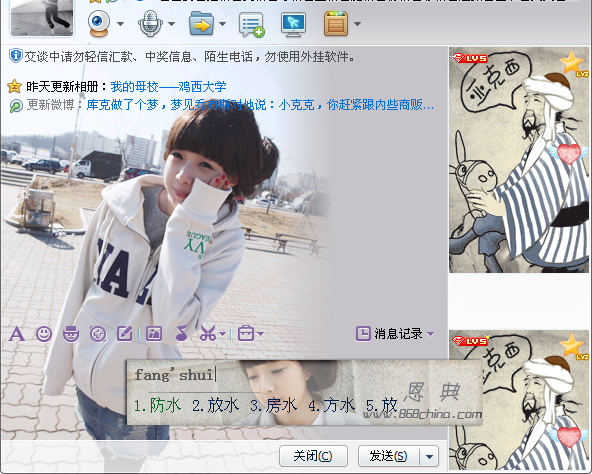The width and height of the screenshot is (592, 474).
Task: Click the winged heart on top avatar
Action: [x=569, y=154]
